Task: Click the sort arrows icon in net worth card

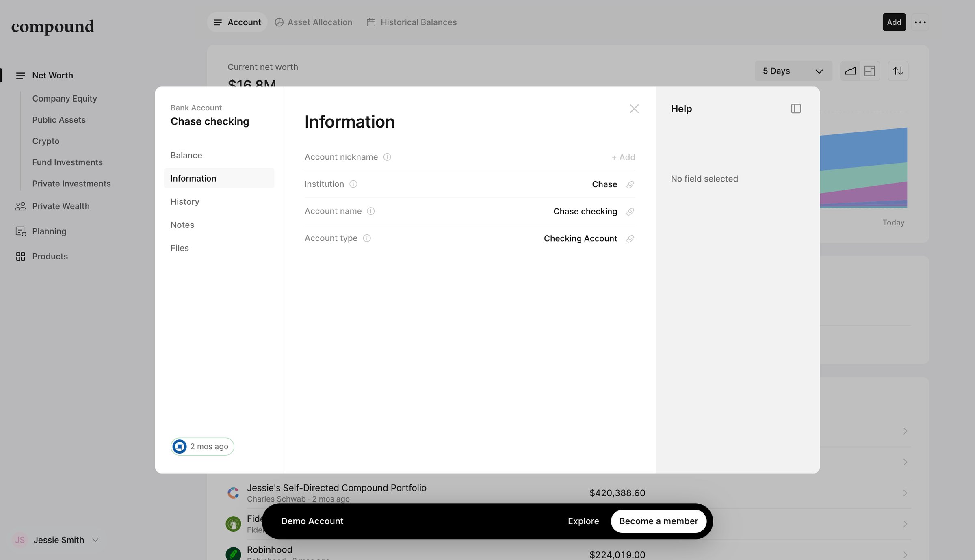Action: [898, 71]
